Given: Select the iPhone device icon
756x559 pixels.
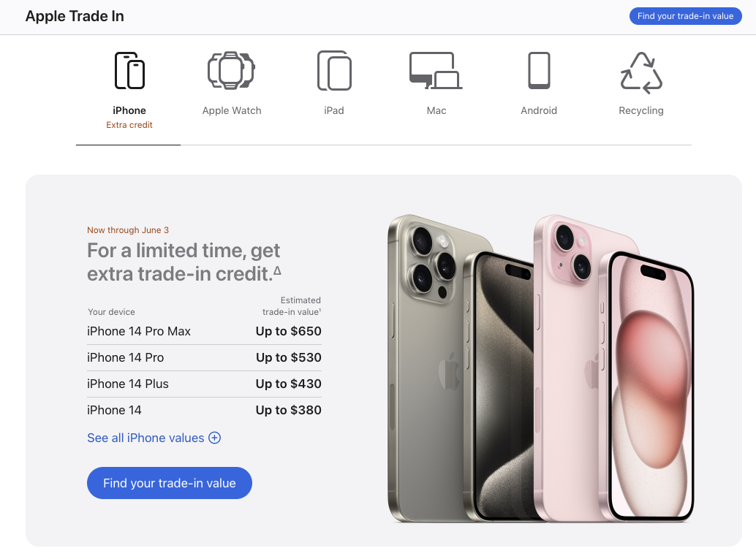Looking at the screenshot, I should click(129, 70).
